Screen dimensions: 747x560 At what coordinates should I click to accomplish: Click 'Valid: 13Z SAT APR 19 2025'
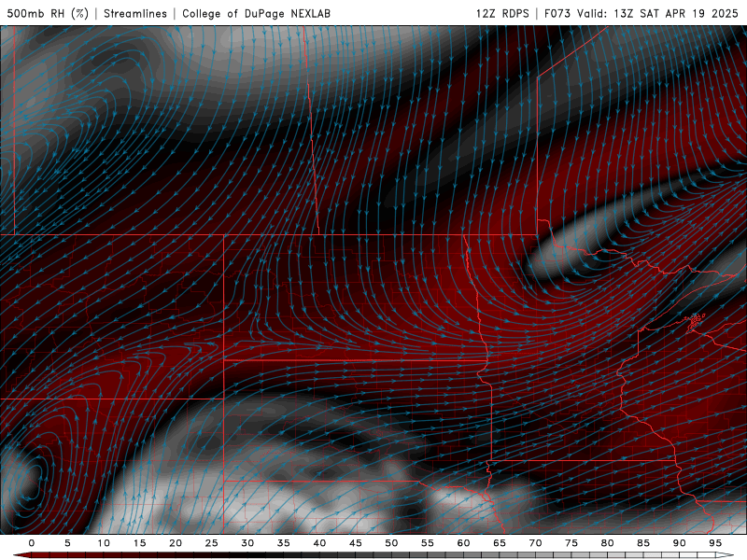pos(657,13)
